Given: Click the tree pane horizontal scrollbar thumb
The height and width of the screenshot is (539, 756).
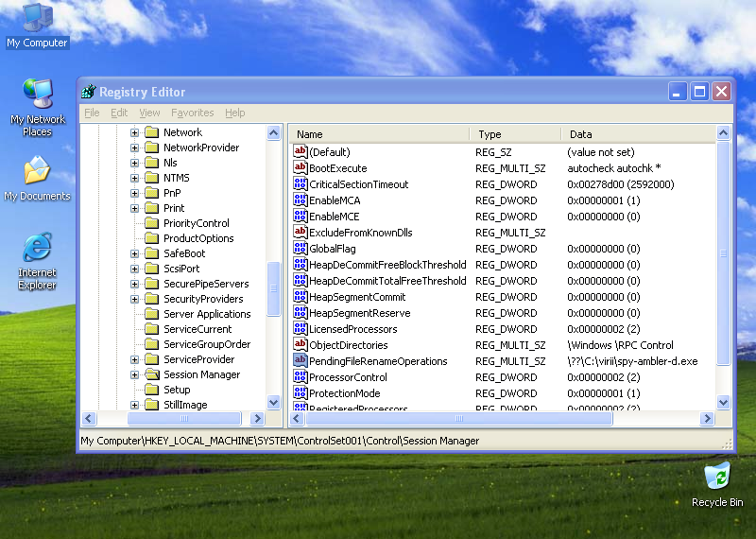Looking at the screenshot, I should (x=184, y=418).
